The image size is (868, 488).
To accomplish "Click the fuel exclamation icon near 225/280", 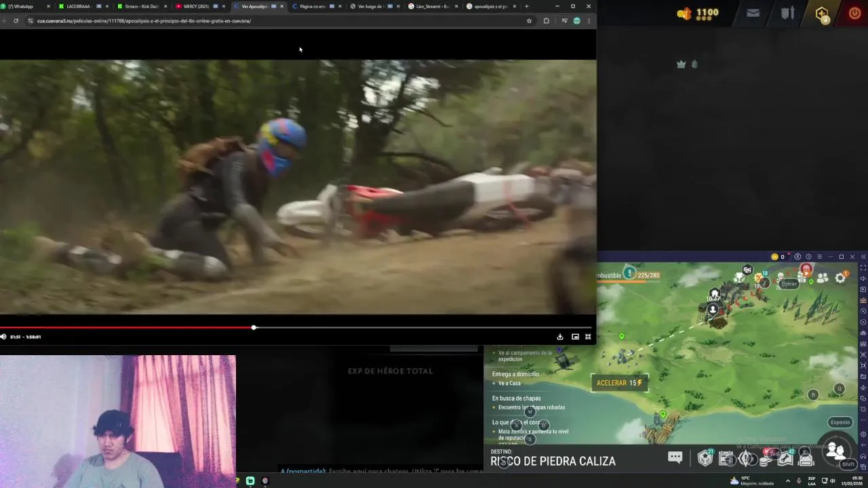I will pyautogui.click(x=630, y=273).
